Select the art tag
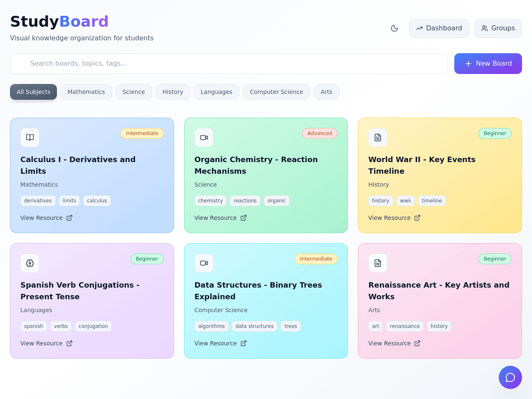The image size is (532, 399). [376, 326]
